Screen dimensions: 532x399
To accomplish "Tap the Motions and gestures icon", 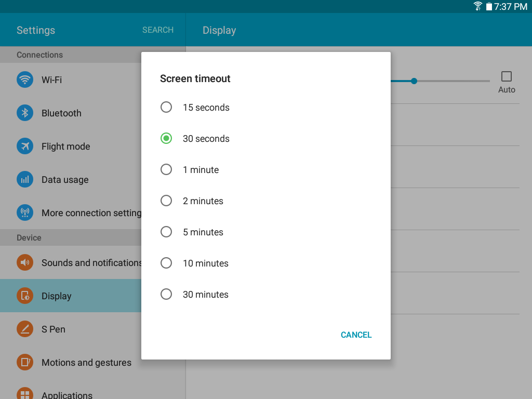I will (25, 362).
